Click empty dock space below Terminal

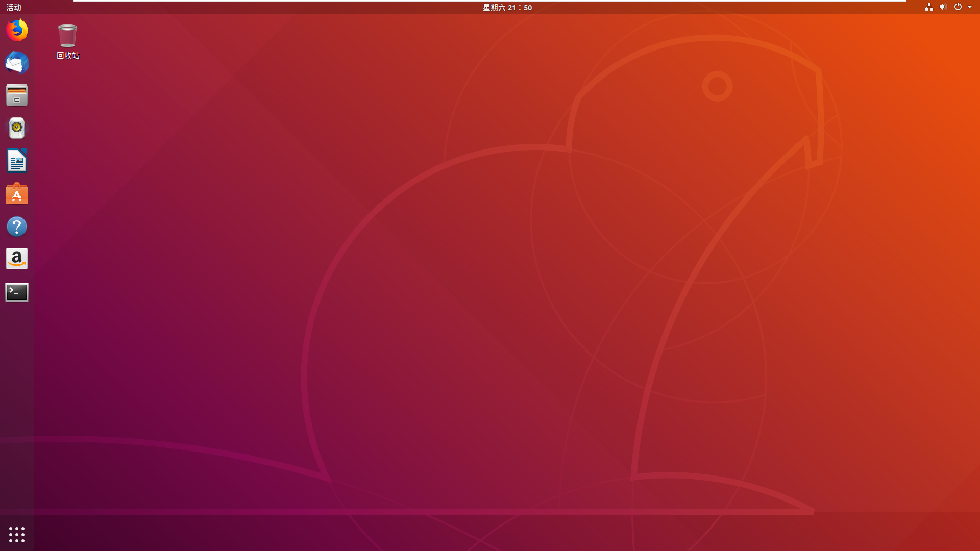17,408
